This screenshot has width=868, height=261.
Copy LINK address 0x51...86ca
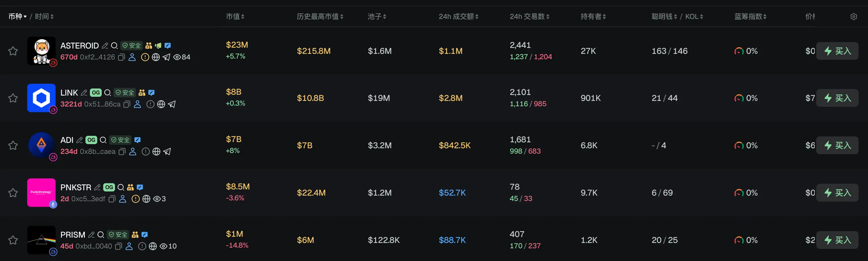(127, 104)
